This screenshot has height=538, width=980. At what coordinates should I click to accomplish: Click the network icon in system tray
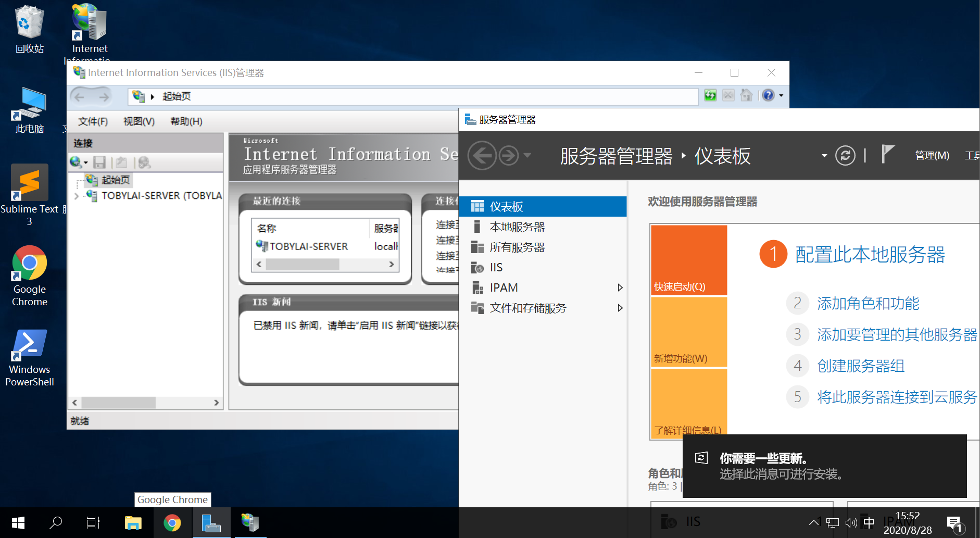(x=833, y=522)
